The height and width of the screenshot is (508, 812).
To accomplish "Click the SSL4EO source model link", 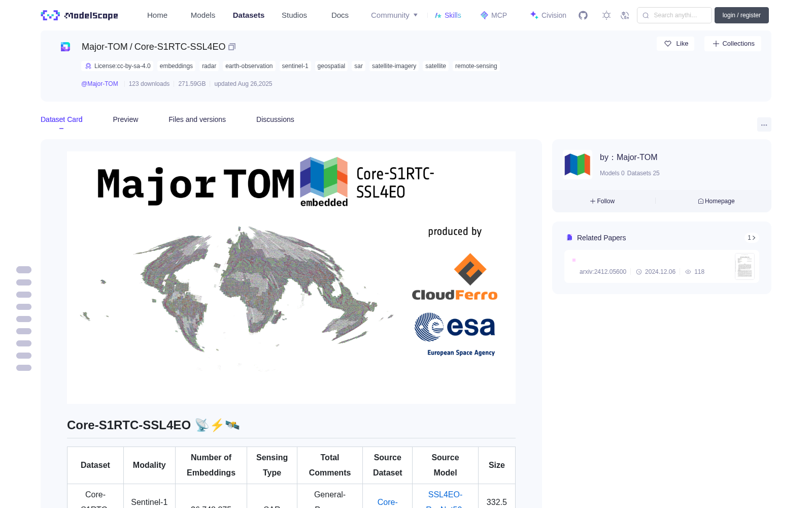I will (x=445, y=499).
